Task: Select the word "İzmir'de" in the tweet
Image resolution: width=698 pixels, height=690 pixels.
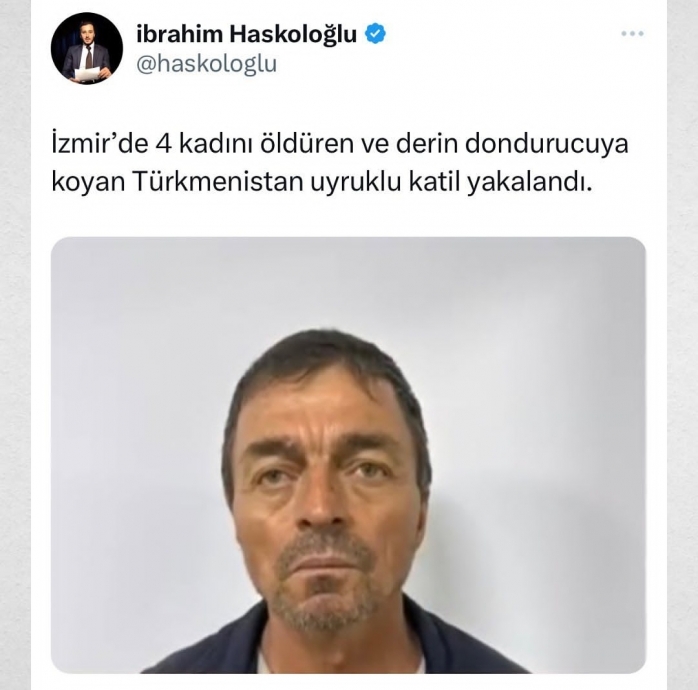Action: pyautogui.click(x=99, y=144)
